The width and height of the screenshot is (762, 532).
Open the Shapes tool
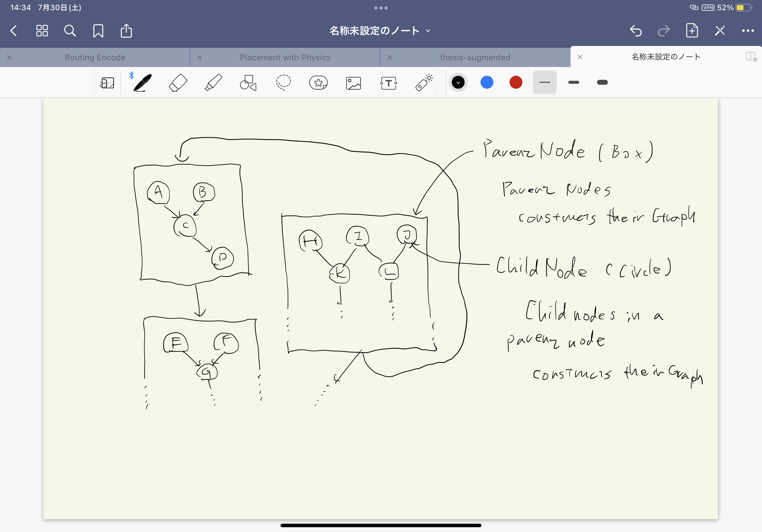point(248,83)
